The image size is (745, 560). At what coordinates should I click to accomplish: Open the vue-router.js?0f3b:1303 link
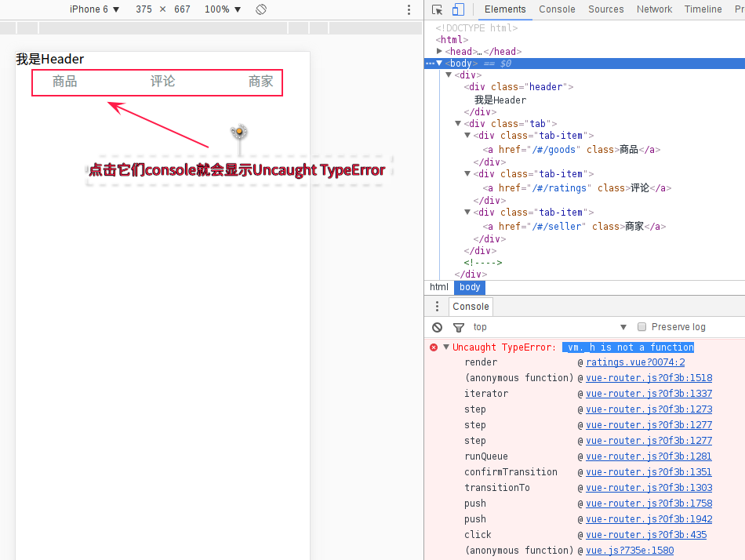click(649, 488)
